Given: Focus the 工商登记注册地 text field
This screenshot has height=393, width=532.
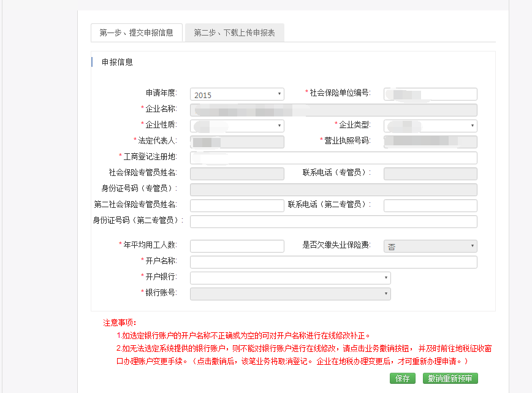Looking at the screenshot, I should pyautogui.click(x=333, y=158).
